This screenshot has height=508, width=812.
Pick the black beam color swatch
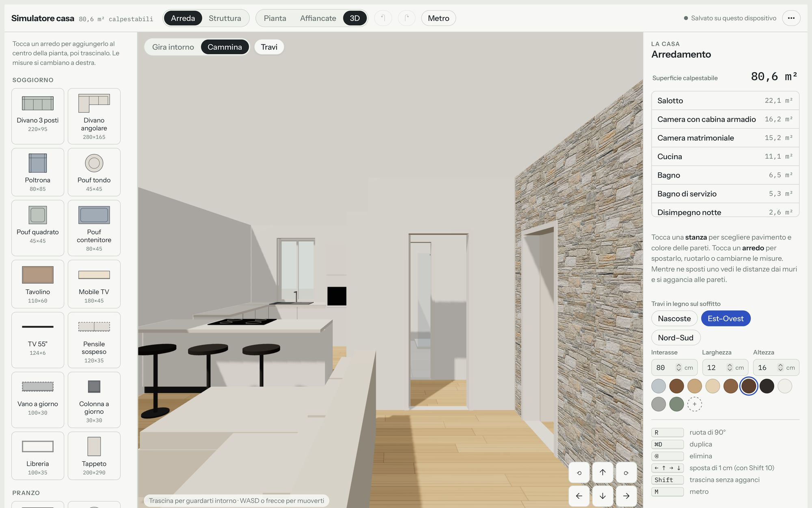[x=767, y=386]
